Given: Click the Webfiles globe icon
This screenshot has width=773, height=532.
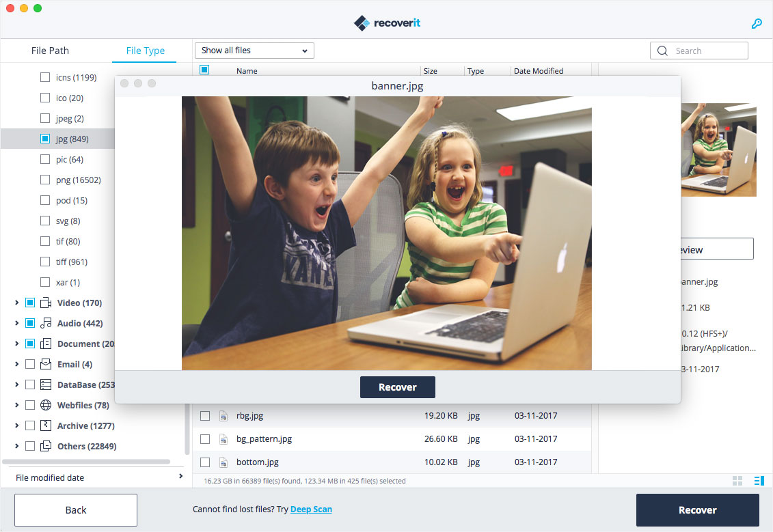Looking at the screenshot, I should click(x=46, y=405).
